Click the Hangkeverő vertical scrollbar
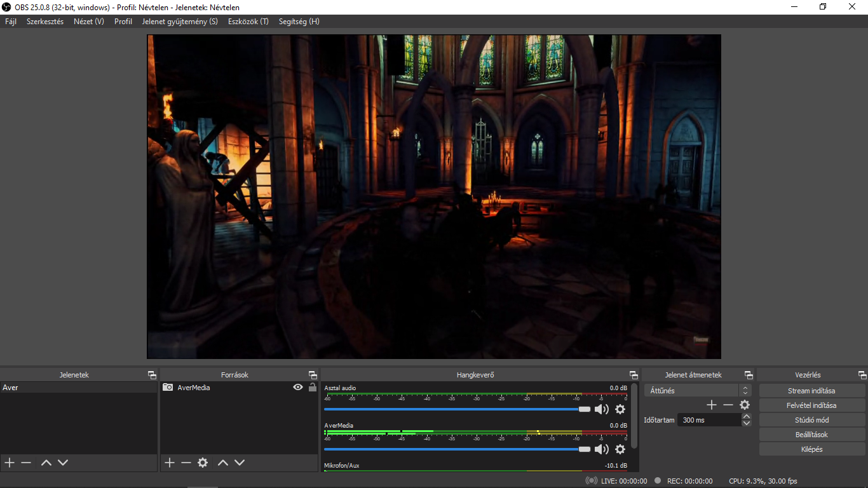This screenshot has width=868, height=488. coord(634,416)
